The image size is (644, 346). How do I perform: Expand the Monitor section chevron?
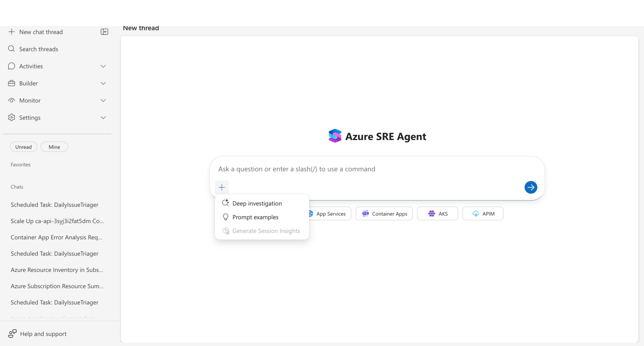[x=103, y=100]
